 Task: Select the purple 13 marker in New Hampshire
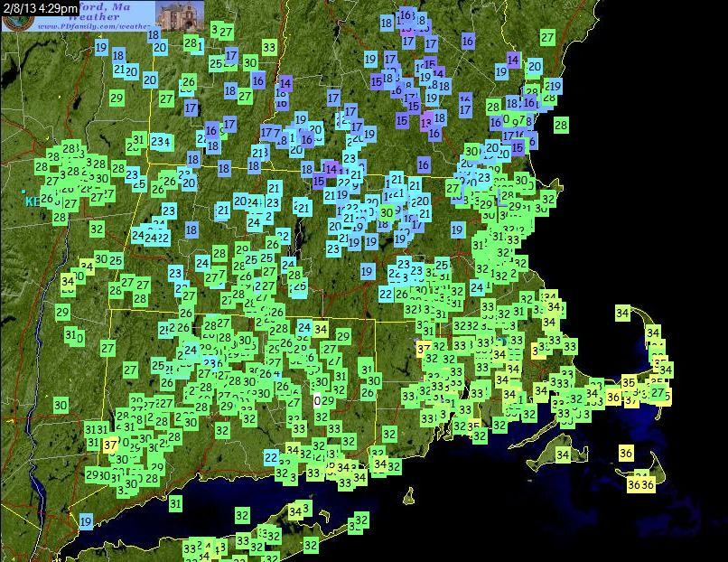point(426,122)
